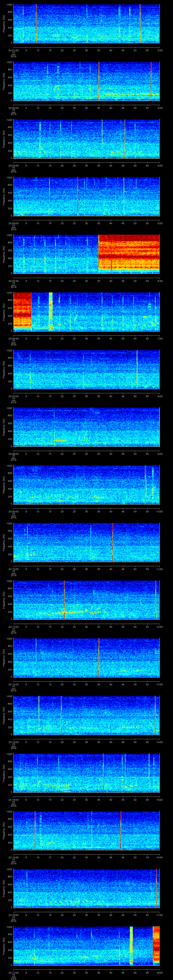Click the 20:09:00 start time label
The width and height of the screenshot is (173, 980).
13,511
